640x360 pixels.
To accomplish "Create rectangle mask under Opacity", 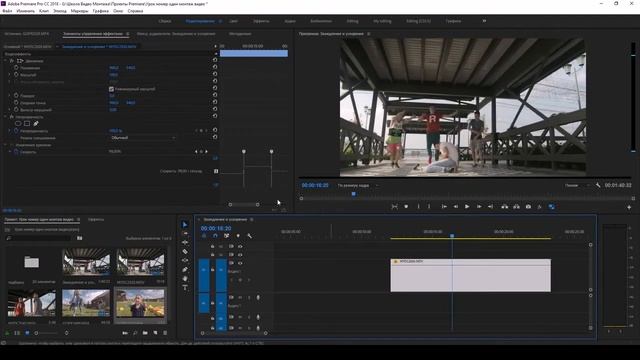I will coord(27,123).
